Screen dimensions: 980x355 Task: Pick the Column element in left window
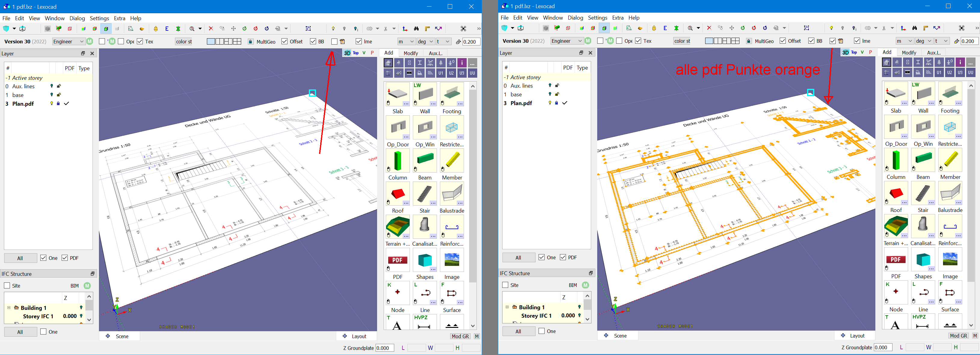(x=398, y=161)
